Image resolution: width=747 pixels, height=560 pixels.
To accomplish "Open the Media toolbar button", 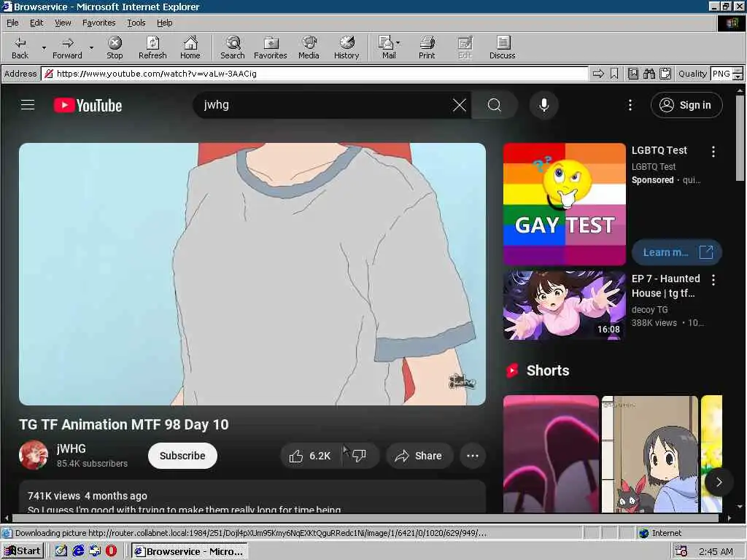I will pyautogui.click(x=309, y=47).
